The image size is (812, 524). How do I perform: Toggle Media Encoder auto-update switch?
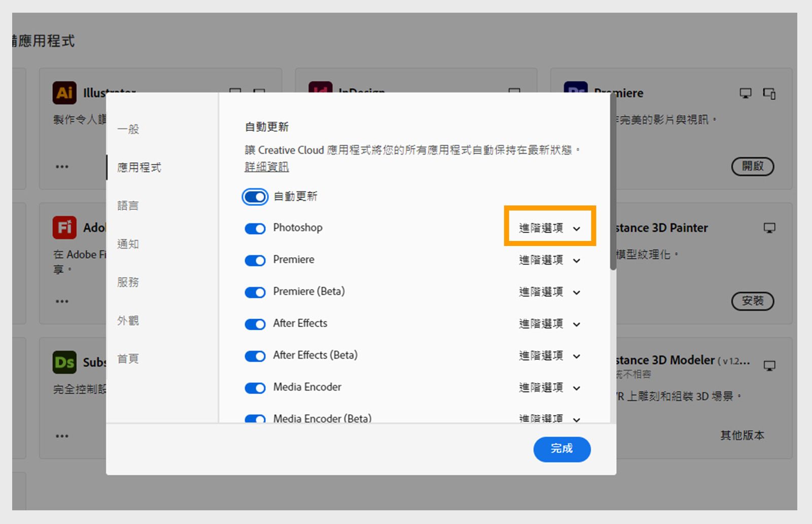[x=255, y=388]
